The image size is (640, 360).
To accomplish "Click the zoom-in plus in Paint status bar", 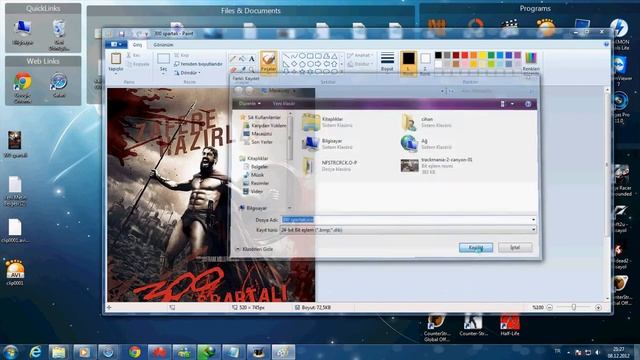I will [x=598, y=307].
